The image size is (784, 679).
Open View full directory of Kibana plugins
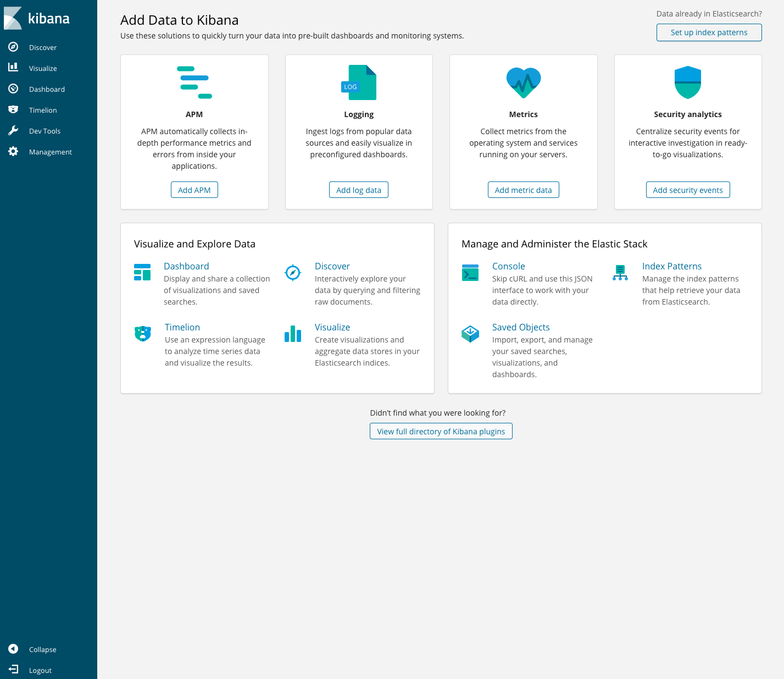point(441,431)
